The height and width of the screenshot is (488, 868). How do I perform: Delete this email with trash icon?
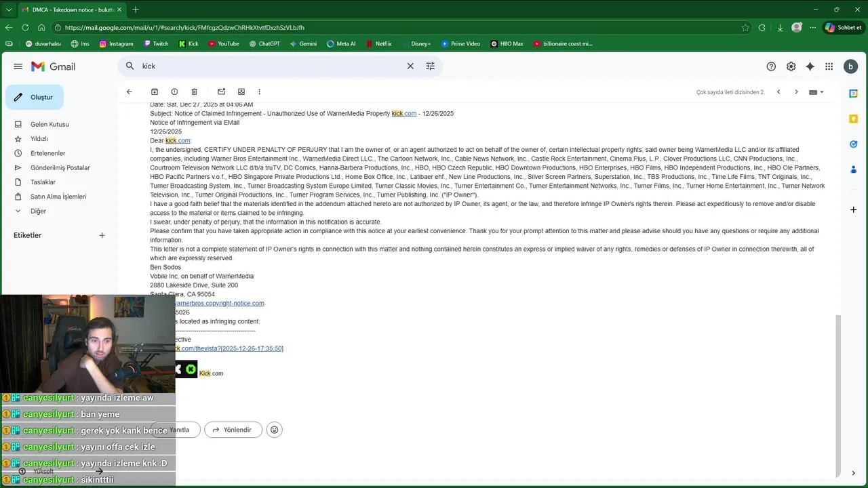click(194, 91)
